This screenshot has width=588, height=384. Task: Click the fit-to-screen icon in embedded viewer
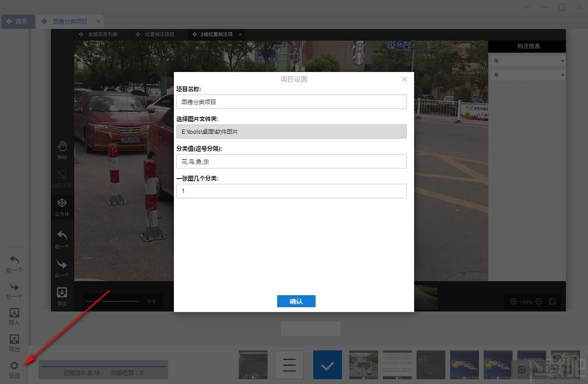552,301
